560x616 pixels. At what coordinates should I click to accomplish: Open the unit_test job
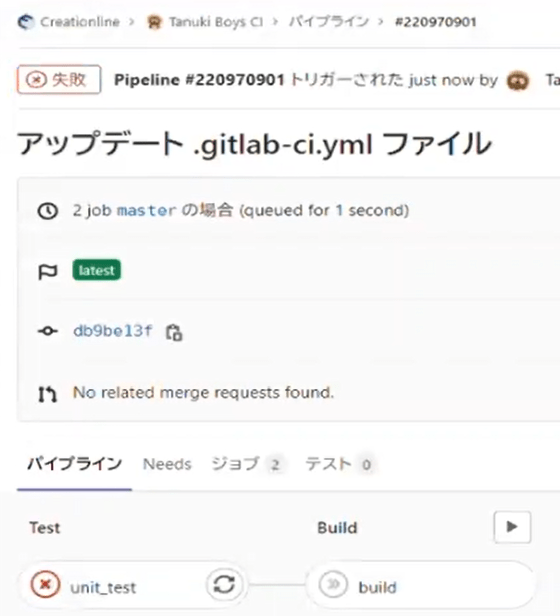point(103,588)
